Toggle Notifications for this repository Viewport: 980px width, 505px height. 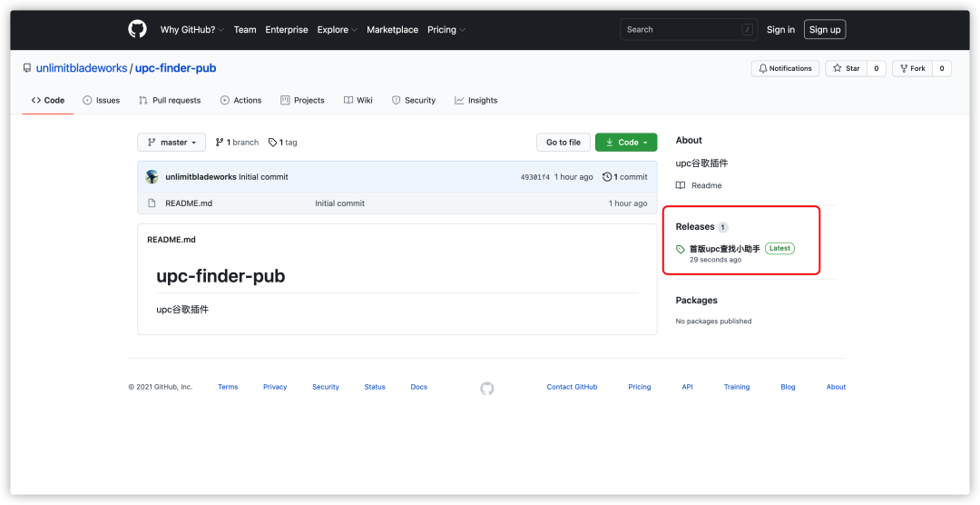click(x=785, y=68)
